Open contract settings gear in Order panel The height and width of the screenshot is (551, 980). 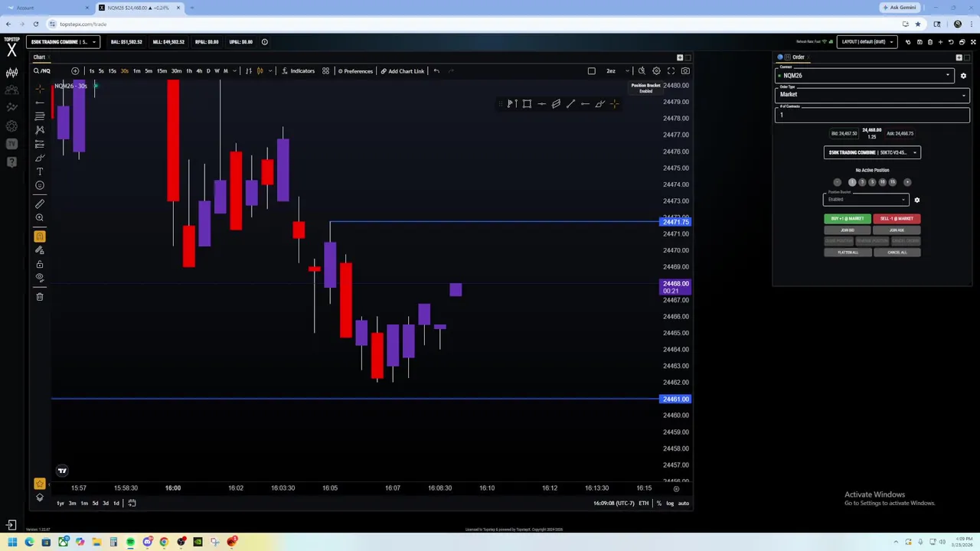tap(963, 76)
